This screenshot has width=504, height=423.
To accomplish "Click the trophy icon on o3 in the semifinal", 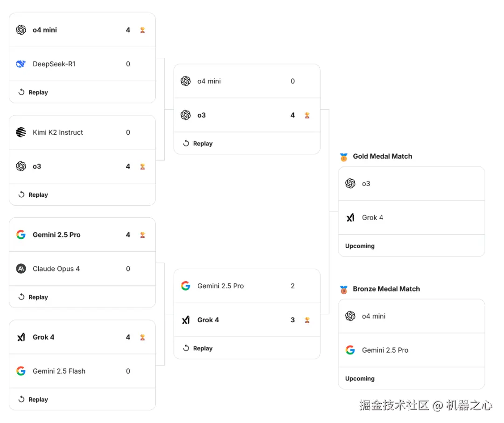I will coord(307,115).
